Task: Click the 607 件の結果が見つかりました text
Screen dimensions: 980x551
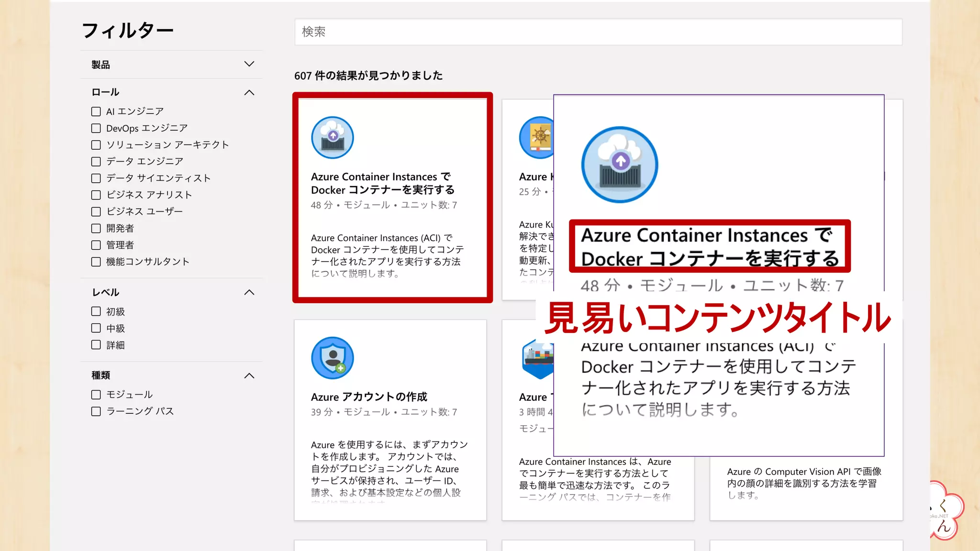Action: tap(368, 76)
